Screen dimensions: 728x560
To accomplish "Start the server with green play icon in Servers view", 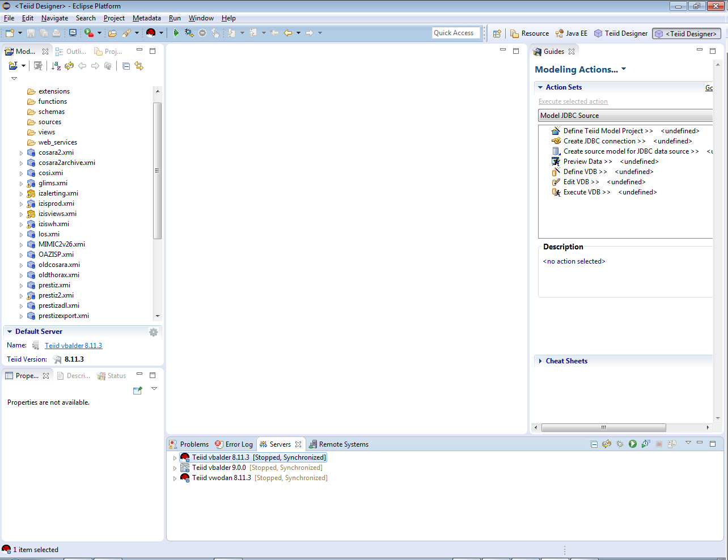I will coord(633,444).
